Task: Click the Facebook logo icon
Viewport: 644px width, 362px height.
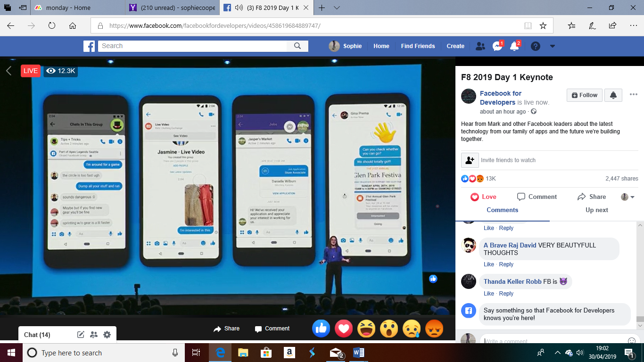Action: [x=89, y=46]
